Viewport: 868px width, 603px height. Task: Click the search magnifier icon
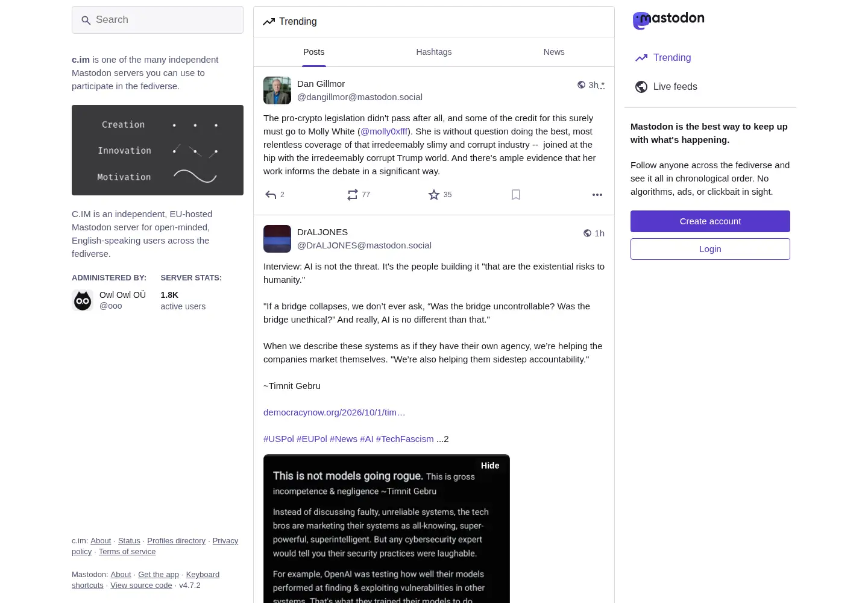[86, 20]
